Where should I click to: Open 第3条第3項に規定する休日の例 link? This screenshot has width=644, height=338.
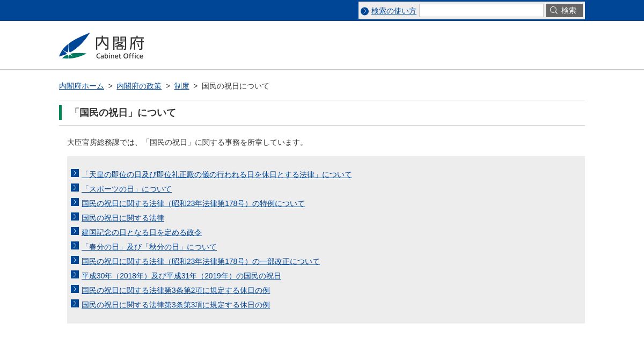(x=176, y=305)
